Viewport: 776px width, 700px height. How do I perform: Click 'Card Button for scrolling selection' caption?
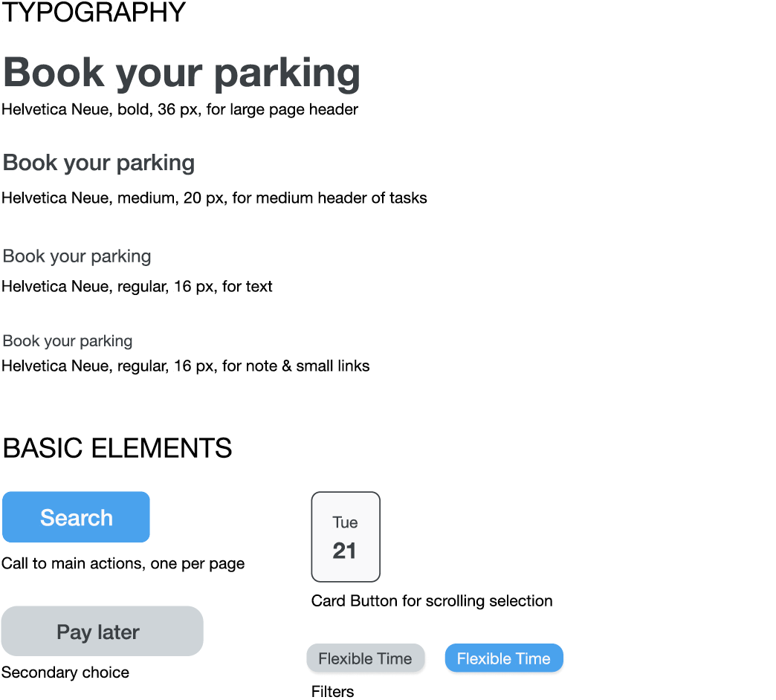pos(432,601)
